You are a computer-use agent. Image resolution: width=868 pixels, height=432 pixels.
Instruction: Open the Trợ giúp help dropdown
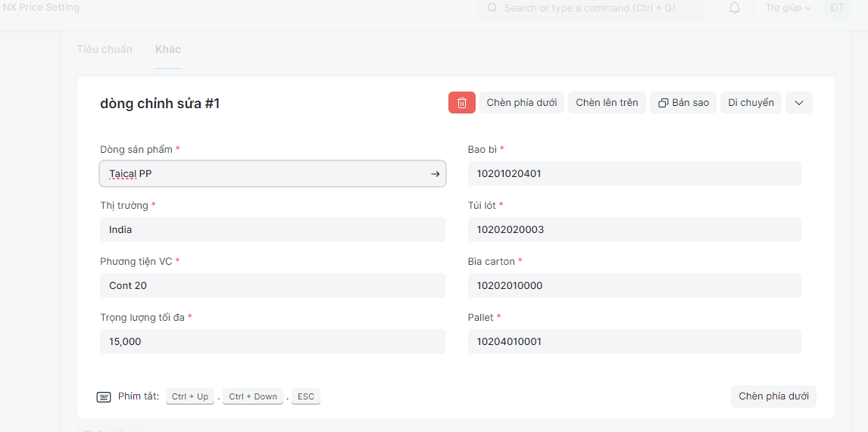tap(788, 8)
